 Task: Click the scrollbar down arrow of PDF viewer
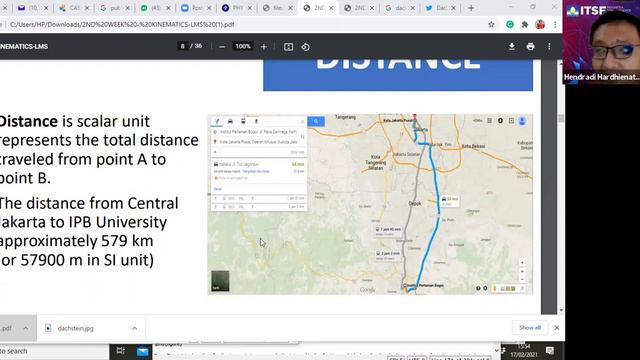561,311
